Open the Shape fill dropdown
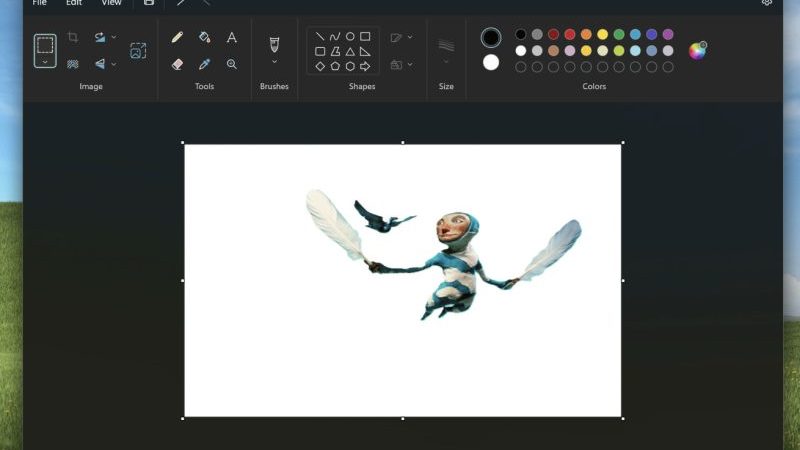Viewport: 800px width, 450px height. coord(410,64)
